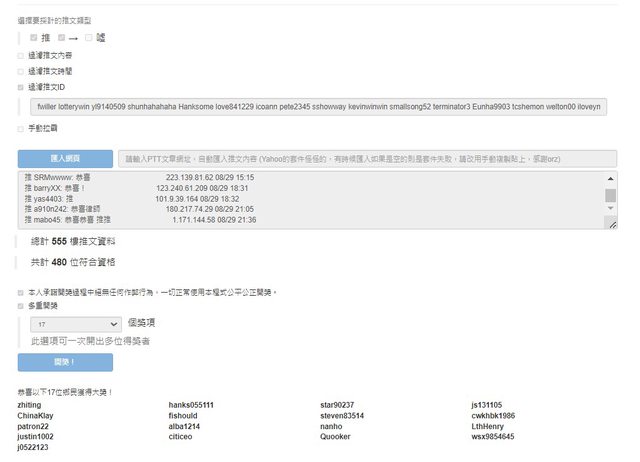Viewport: 640px width, 462px height.
Task: Click winner name hanks055111 in results
Action: point(191,405)
